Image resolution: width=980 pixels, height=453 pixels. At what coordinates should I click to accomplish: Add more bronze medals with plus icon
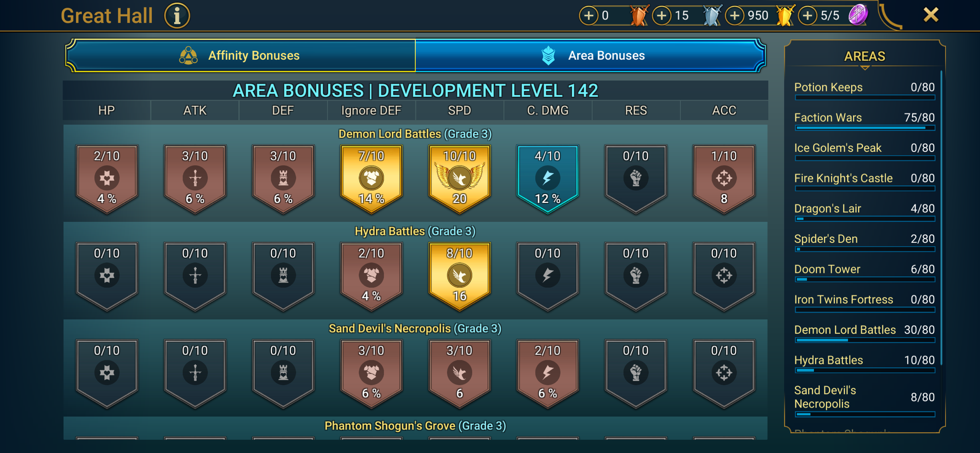[x=589, y=16]
